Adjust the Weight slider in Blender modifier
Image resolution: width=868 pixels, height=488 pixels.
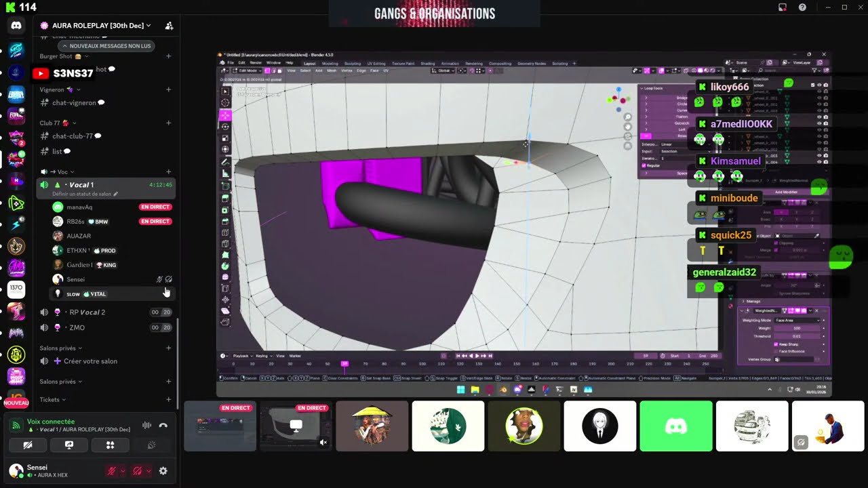797,328
